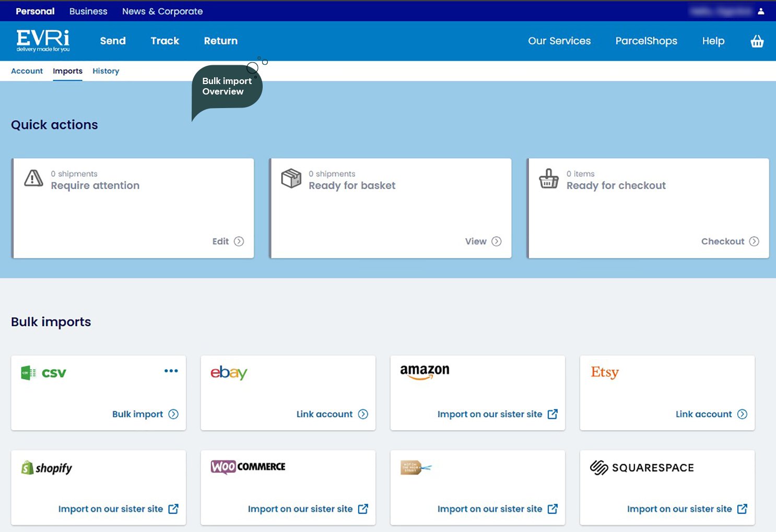The height and width of the screenshot is (532, 776).
Task: Click the eBay logo card
Action: 229,373
